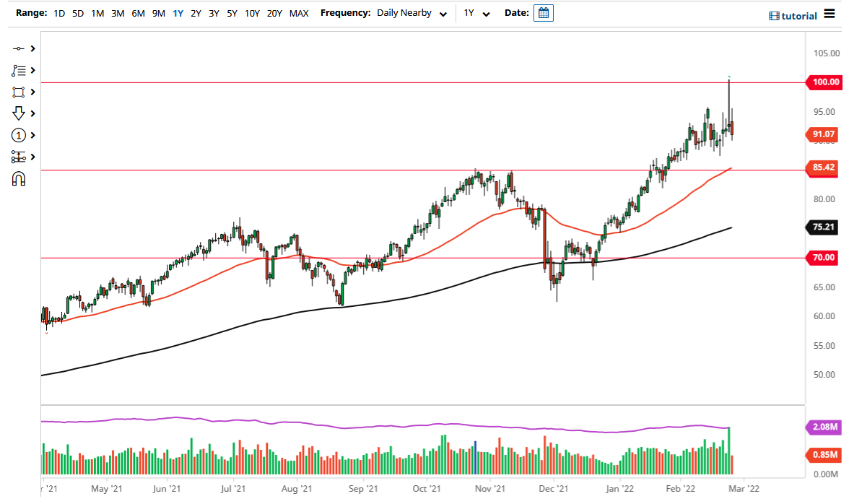
Task: Select the 1Y range tab
Action: pos(178,13)
